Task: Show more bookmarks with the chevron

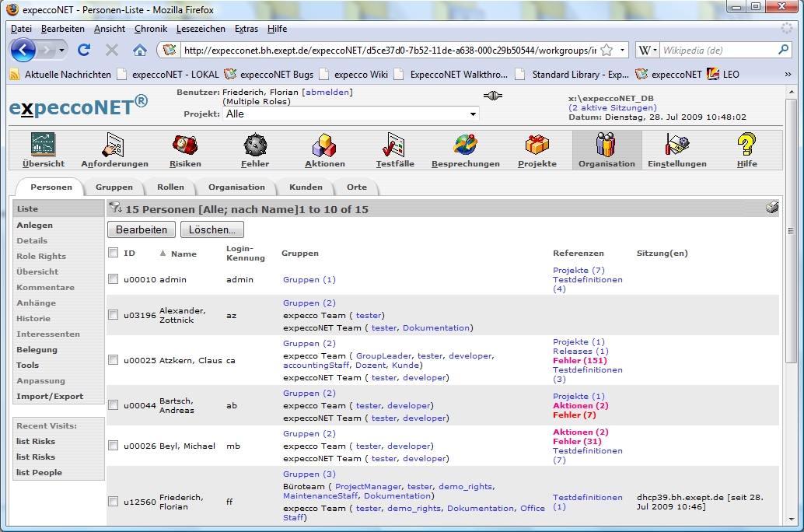Action: (x=788, y=75)
